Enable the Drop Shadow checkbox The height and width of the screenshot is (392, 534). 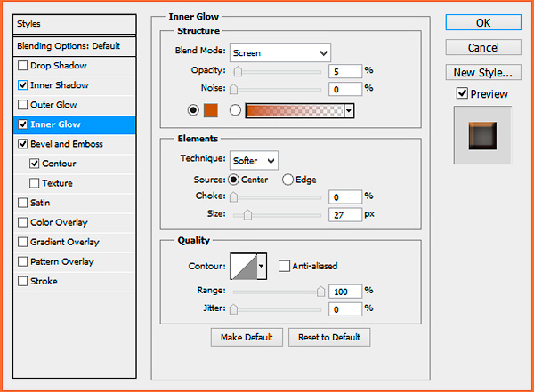pos(22,66)
